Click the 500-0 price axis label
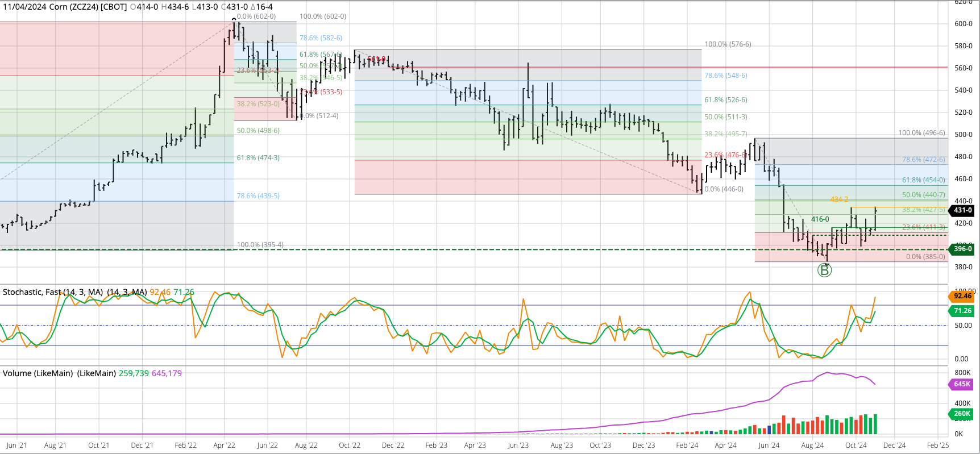This screenshot has height=454, width=980. coord(964,135)
